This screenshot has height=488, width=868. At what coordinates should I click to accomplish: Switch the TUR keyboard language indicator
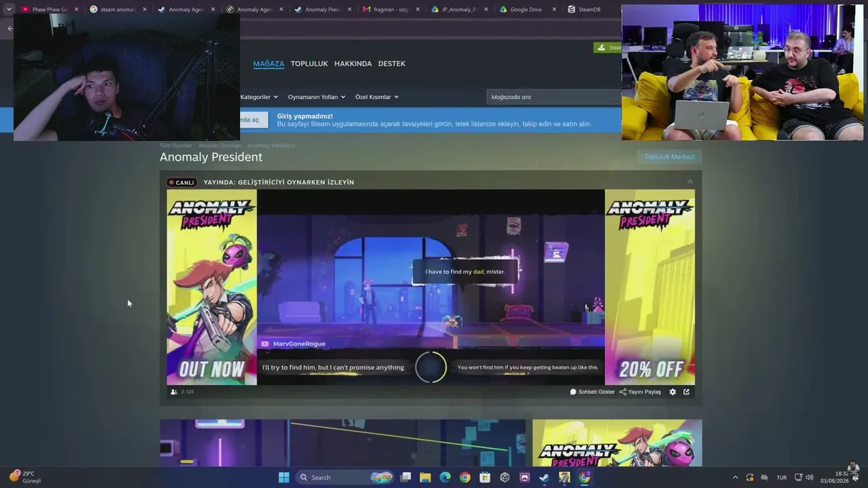(781, 477)
